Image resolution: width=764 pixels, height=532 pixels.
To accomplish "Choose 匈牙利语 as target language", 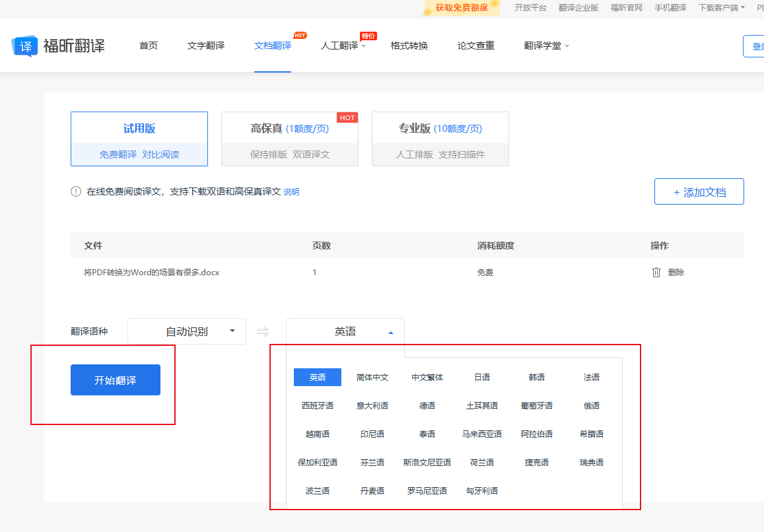I will coord(482,490).
